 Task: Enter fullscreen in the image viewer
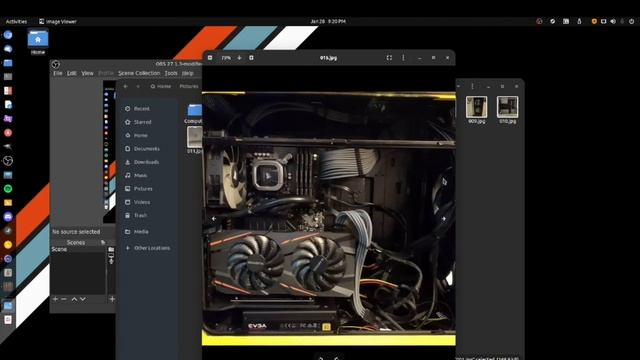pos(389,58)
